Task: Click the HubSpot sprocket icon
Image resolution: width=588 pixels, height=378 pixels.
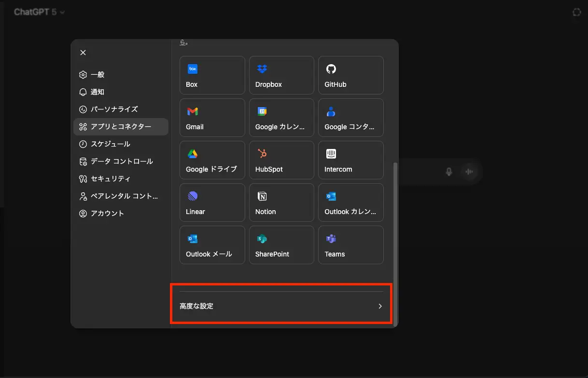Action: click(x=262, y=154)
